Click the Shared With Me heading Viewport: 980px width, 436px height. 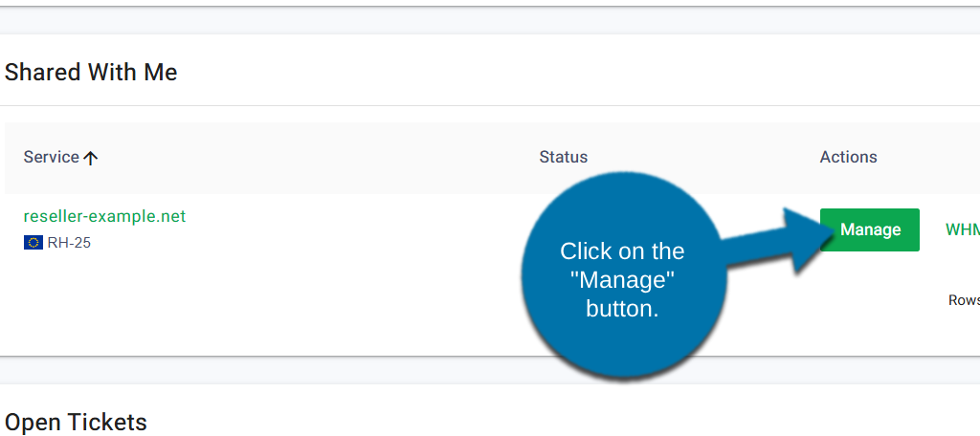click(91, 72)
